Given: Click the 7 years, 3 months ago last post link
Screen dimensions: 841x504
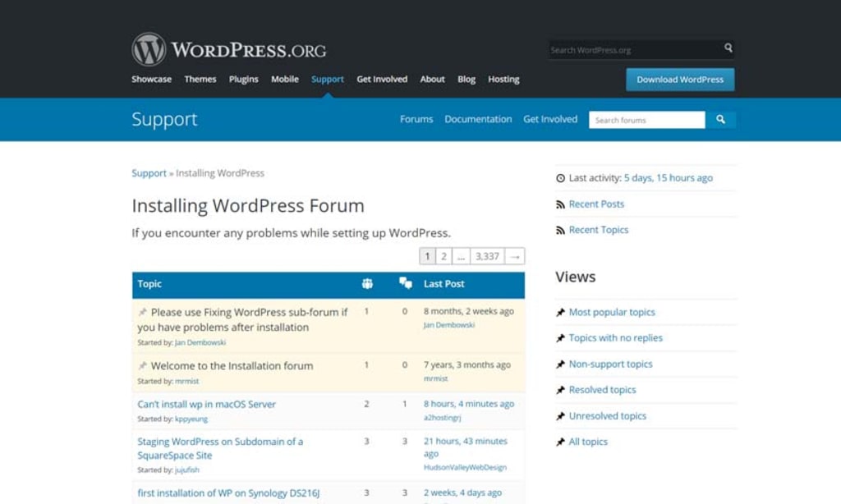Looking at the screenshot, I should coord(467,364).
